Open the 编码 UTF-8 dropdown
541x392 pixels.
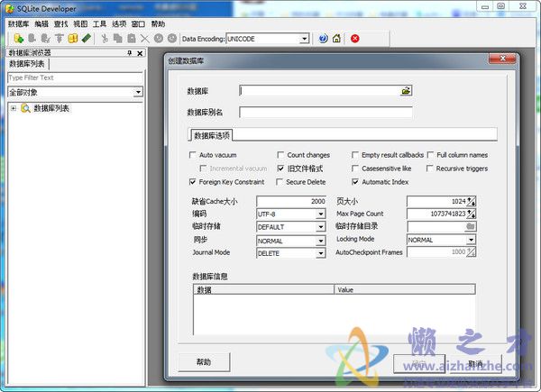(320, 214)
